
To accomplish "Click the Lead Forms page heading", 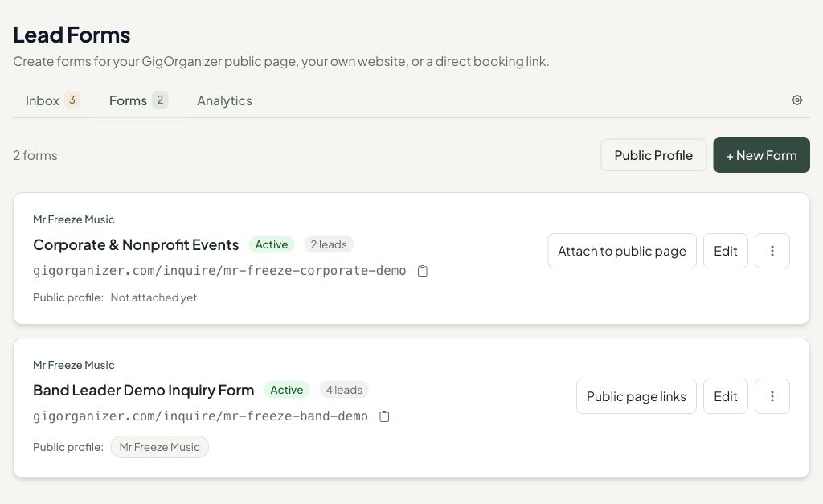I will click(x=72, y=35).
